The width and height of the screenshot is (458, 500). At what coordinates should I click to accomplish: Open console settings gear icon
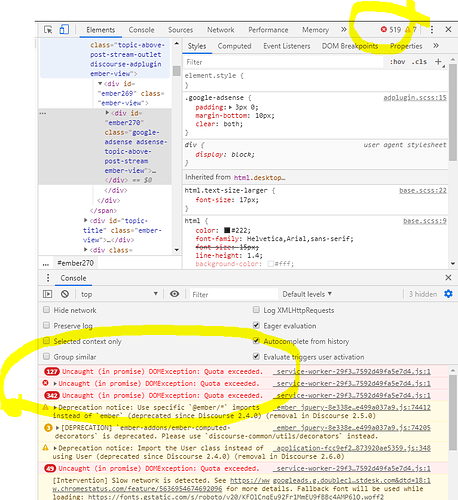pyautogui.click(x=448, y=294)
